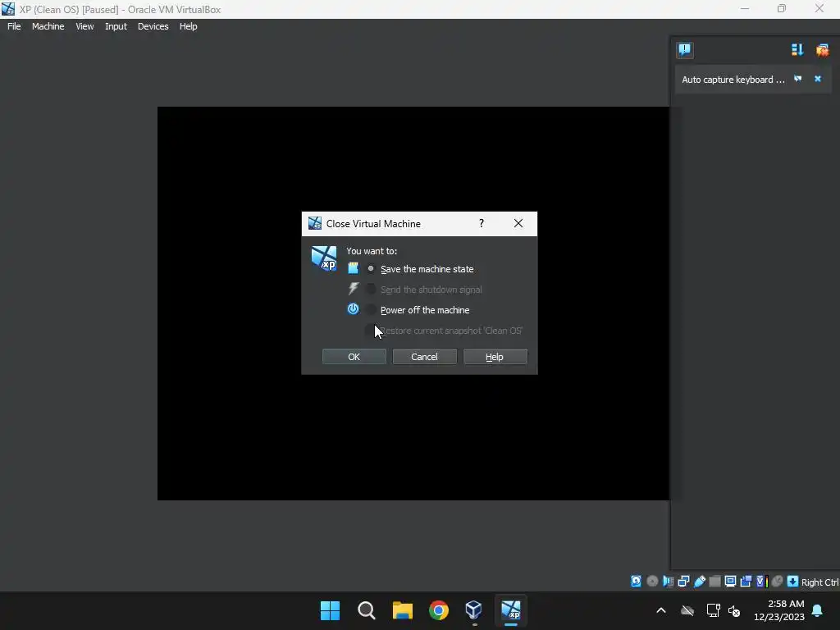Click the audio status bar icon
This screenshot has height=630, width=840.
pos(668,582)
